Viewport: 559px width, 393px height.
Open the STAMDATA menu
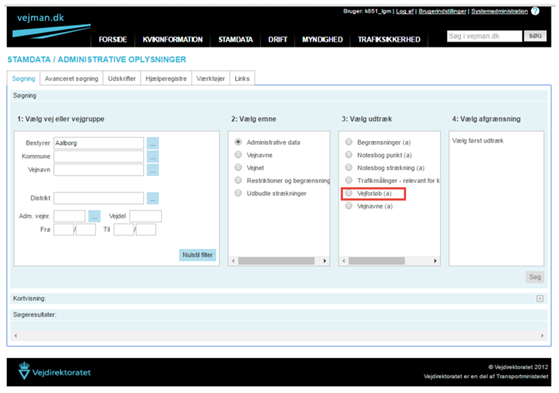[x=236, y=40]
